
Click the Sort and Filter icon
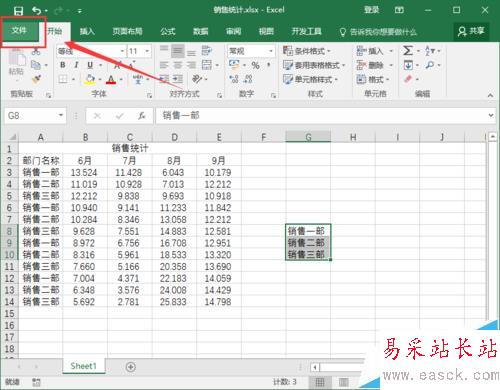(x=430, y=51)
